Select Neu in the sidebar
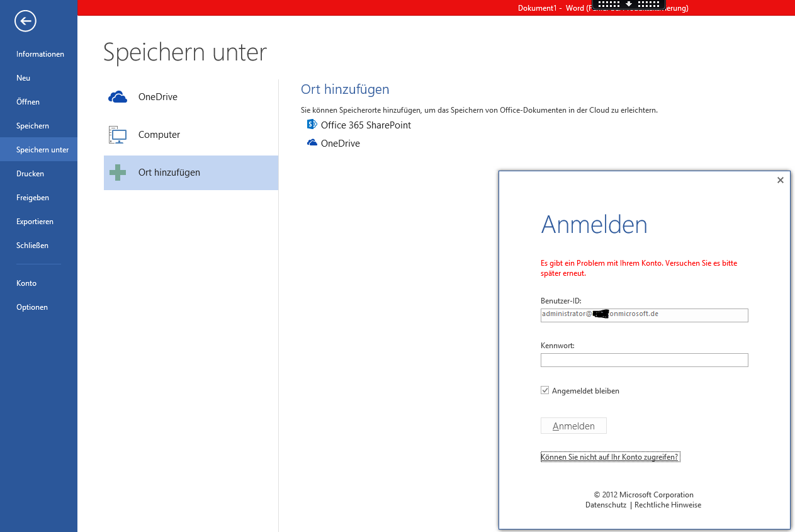The height and width of the screenshot is (532, 795). point(39,78)
